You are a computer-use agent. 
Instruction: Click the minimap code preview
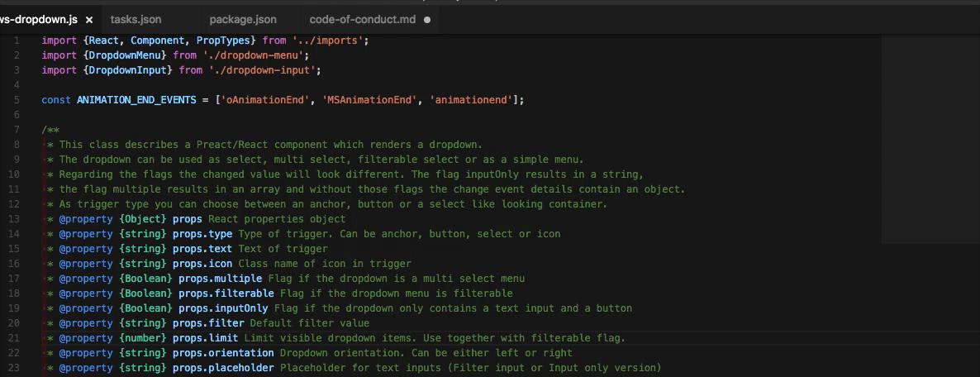tap(930, 141)
